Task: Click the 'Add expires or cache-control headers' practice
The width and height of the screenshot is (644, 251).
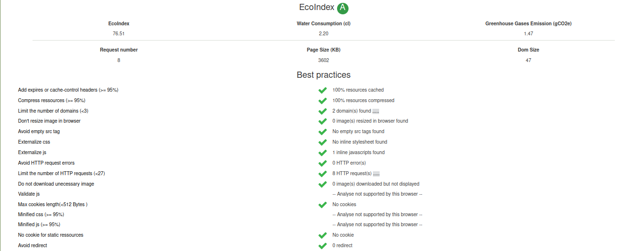Action: pos(68,90)
